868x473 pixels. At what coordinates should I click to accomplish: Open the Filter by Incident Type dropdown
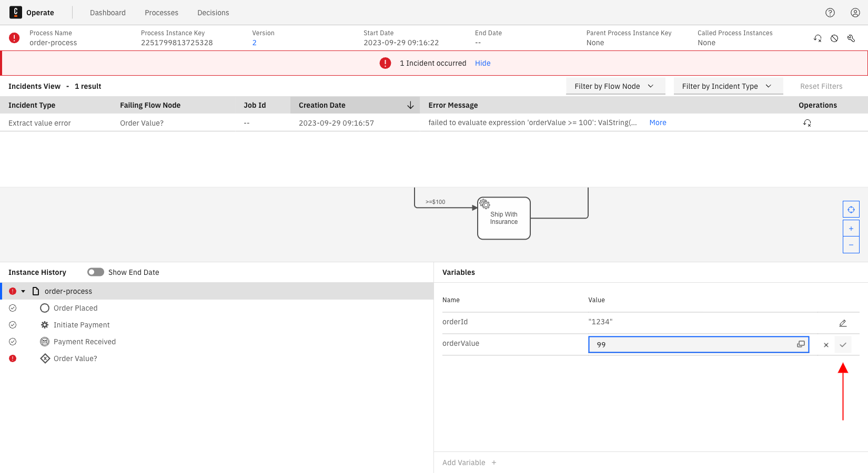728,86
